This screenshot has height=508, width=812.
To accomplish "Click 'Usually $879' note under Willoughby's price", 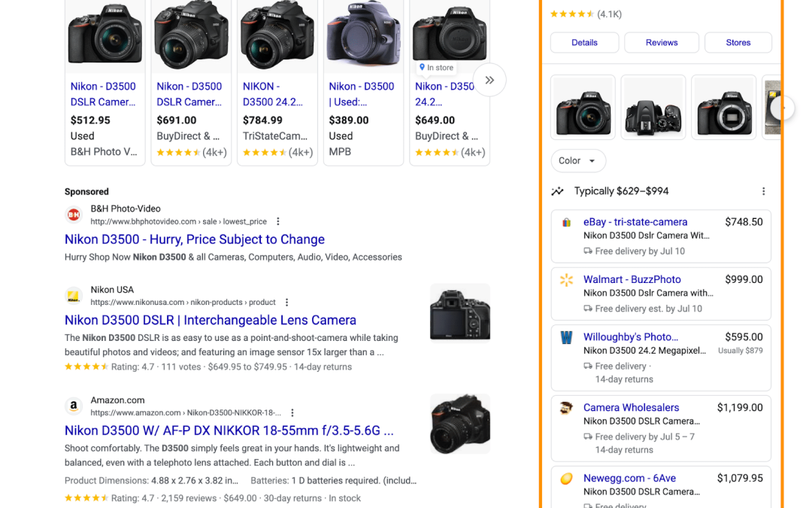I will point(740,351).
